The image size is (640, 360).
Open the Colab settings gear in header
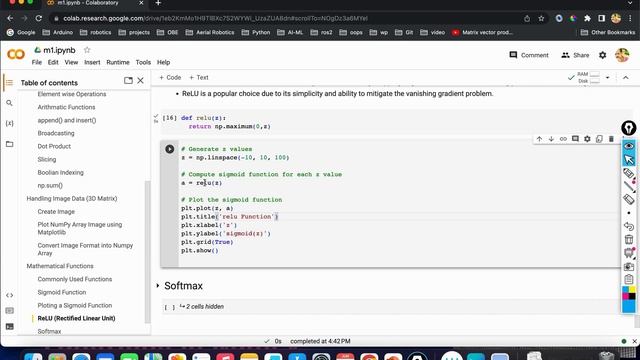[x=602, y=55]
